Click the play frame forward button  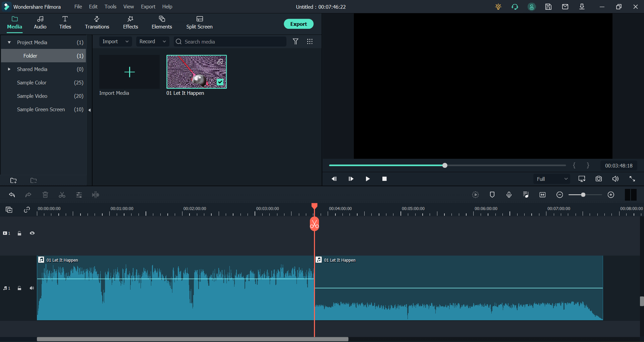pos(351,179)
